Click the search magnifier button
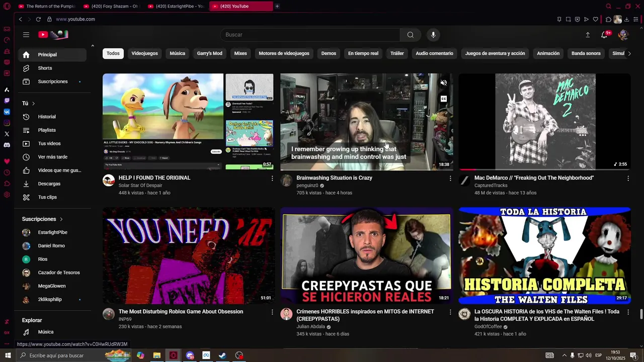This screenshot has width=644, height=362. [x=411, y=35]
